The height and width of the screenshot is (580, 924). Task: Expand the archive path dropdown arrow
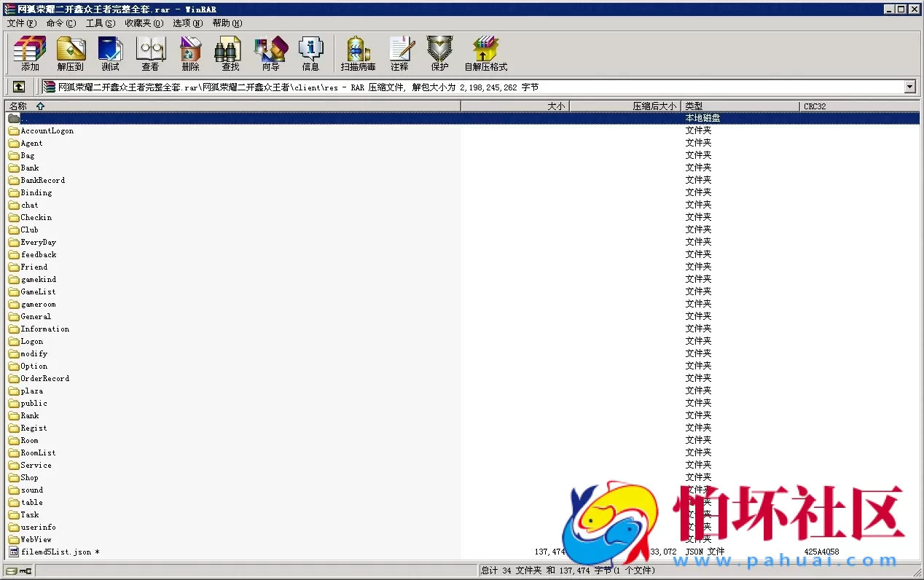pyautogui.click(x=909, y=87)
